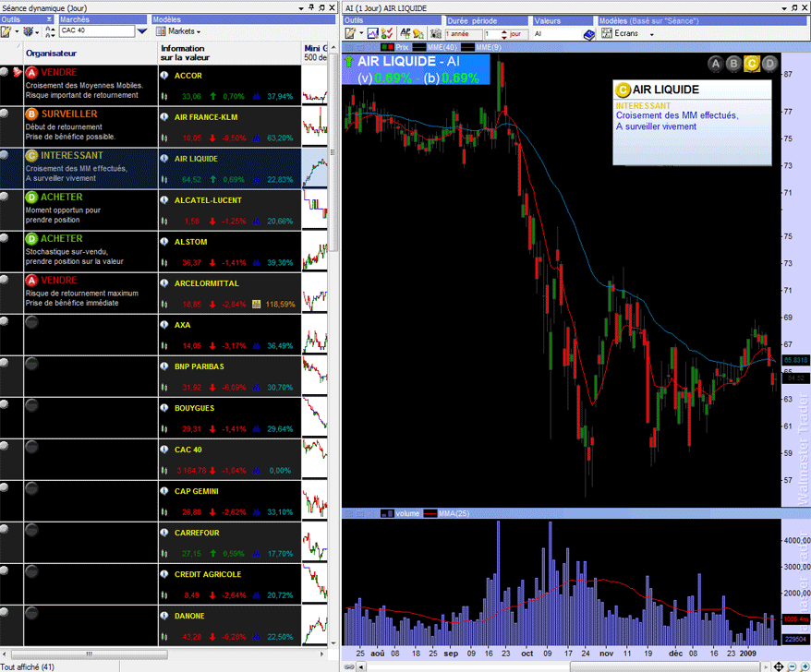Image resolution: width=811 pixels, height=672 pixels.
Task: Click the AI value input field
Action: 557,34
